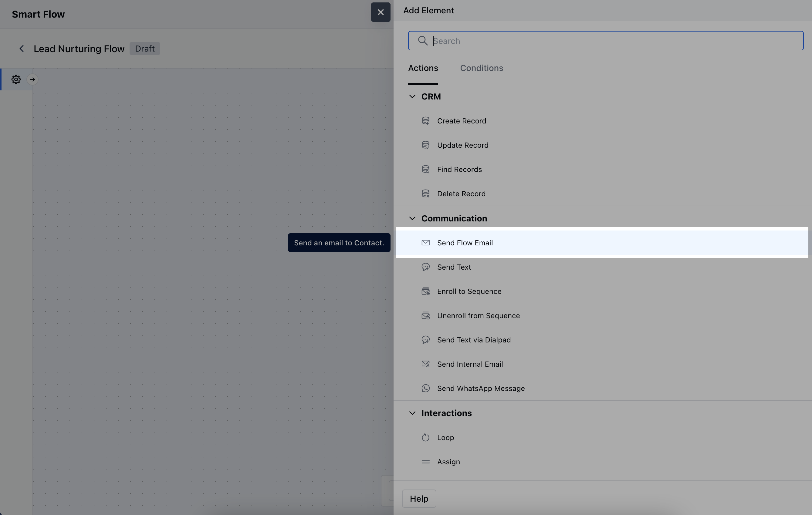Collapse the CRM section
812x515 pixels.
point(412,97)
